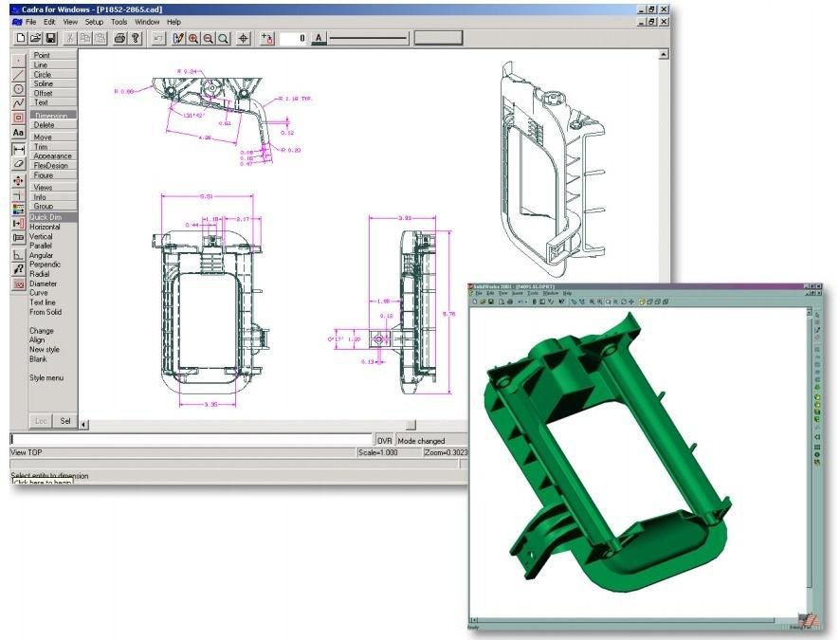
Task: Toggle the OVR status indicator
Action: 384,440
